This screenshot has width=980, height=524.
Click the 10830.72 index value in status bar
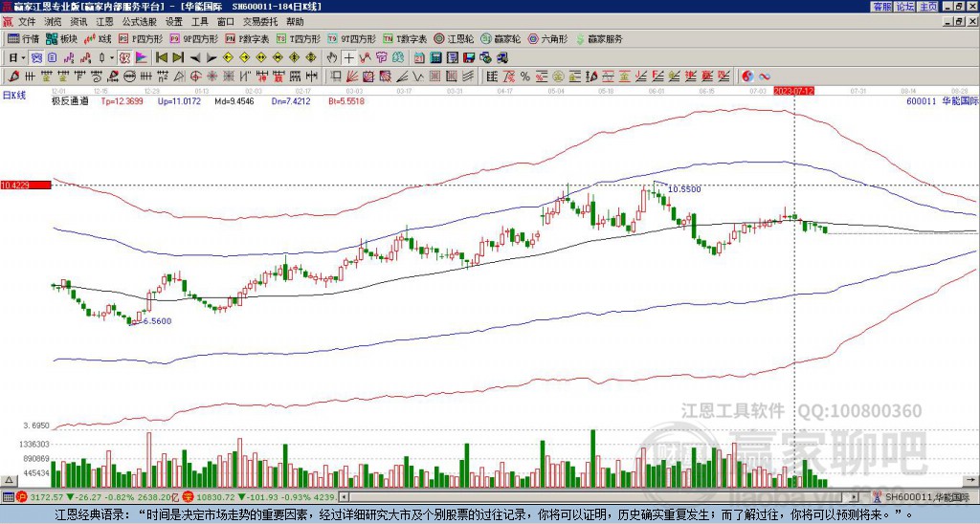tap(215, 497)
